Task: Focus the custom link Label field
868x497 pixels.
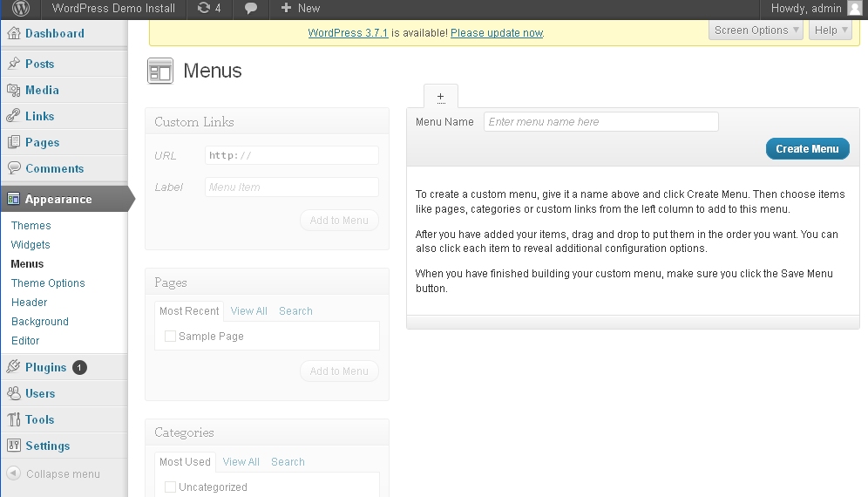Action: pos(292,187)
